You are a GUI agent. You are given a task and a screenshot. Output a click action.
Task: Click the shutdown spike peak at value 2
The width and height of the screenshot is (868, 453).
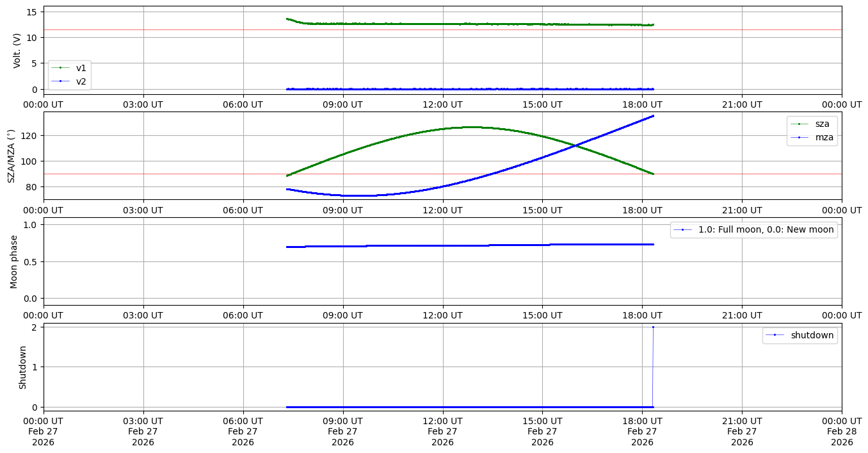(x=653, y=327)
